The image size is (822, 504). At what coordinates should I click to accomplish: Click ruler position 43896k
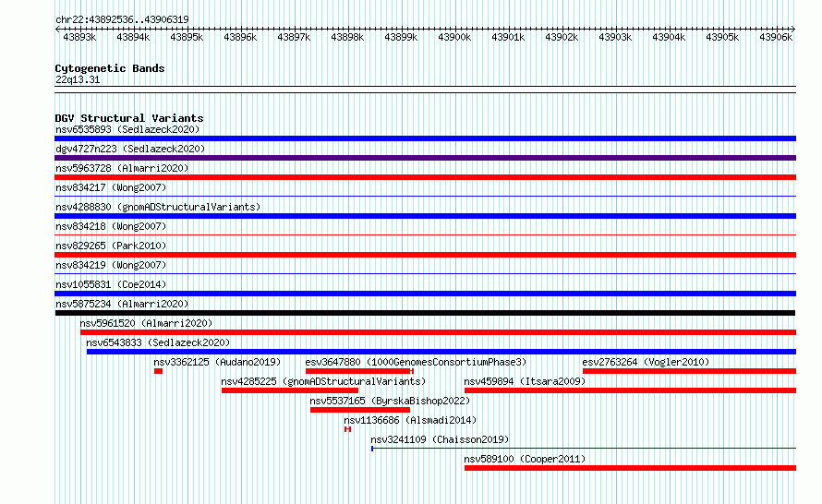240,38
